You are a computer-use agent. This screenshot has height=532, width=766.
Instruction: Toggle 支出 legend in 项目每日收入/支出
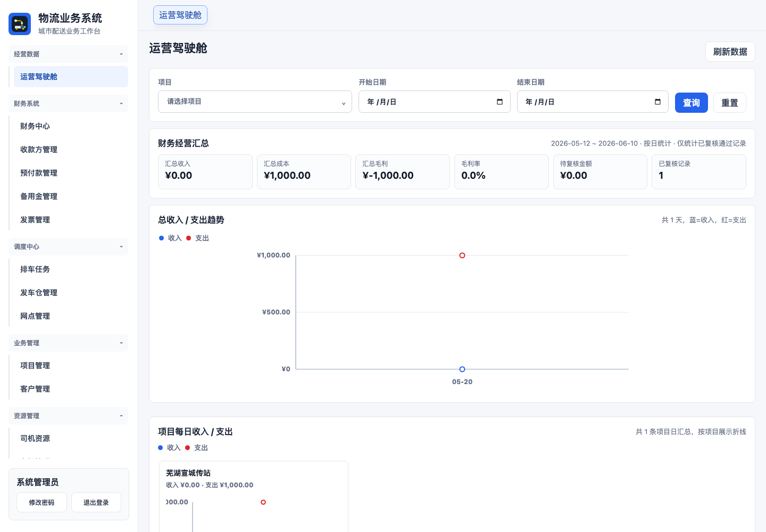(x=196, y=447)
